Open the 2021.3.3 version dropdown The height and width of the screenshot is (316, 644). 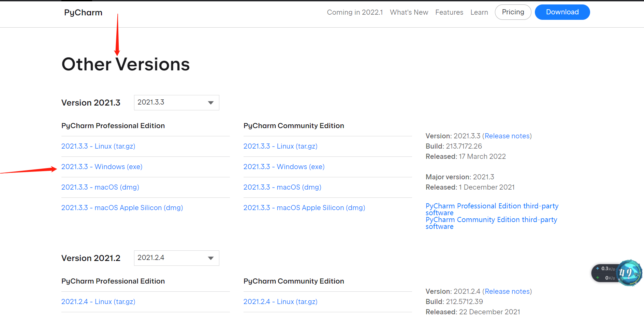[x=176, y=102]
